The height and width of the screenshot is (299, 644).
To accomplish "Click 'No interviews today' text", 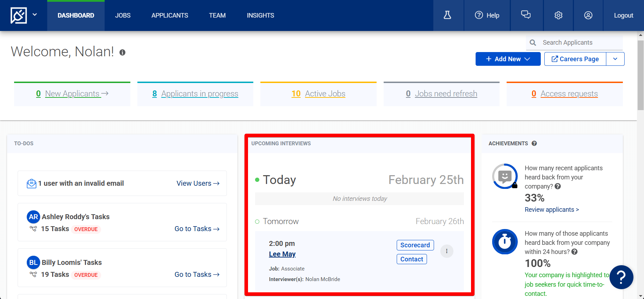I will click(x=360, y=199).
